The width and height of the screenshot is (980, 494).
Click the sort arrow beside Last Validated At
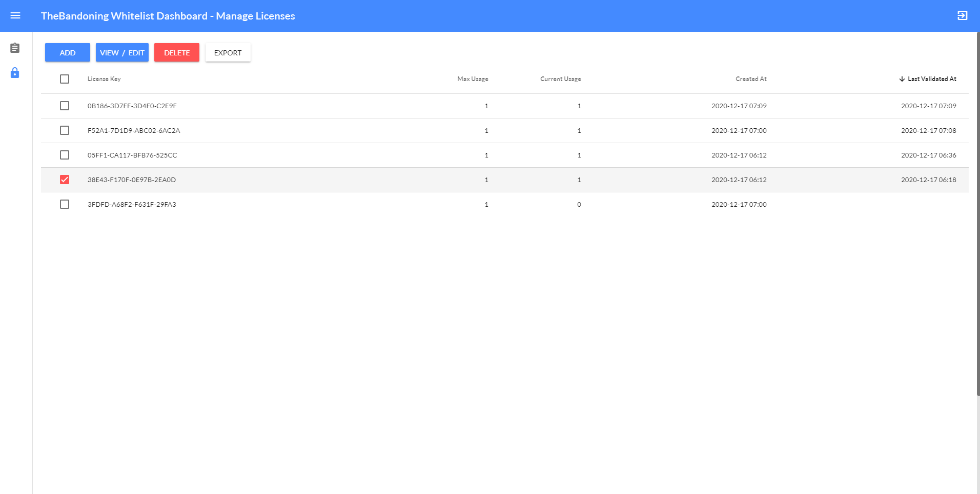pos(902,79)
